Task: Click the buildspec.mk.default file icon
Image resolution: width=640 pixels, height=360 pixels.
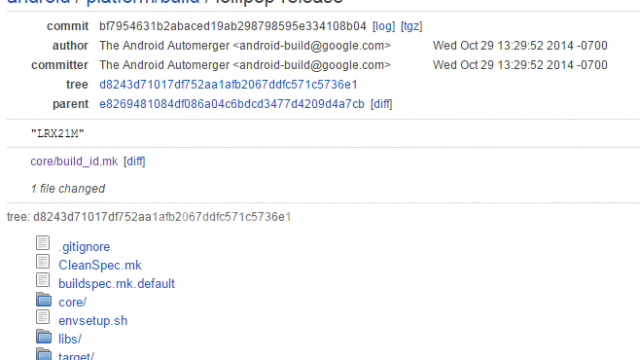Action: [x=43, y=280]
